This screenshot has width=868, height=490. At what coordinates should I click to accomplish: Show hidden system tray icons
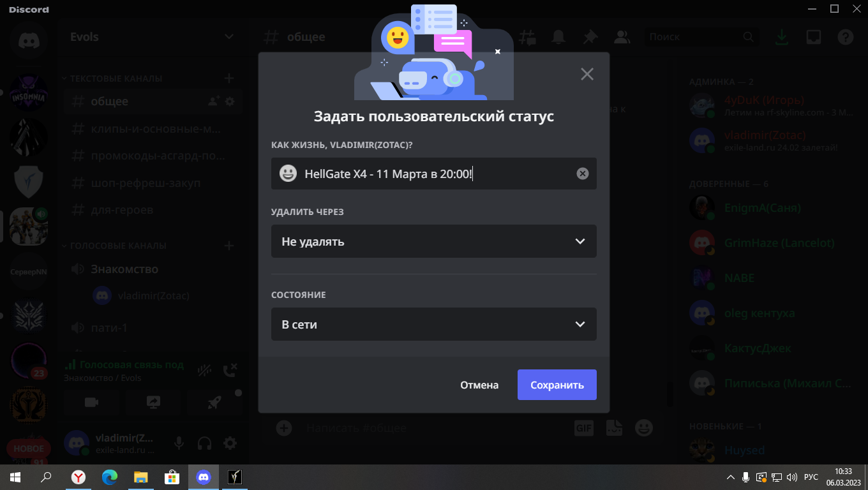[731, 477]
